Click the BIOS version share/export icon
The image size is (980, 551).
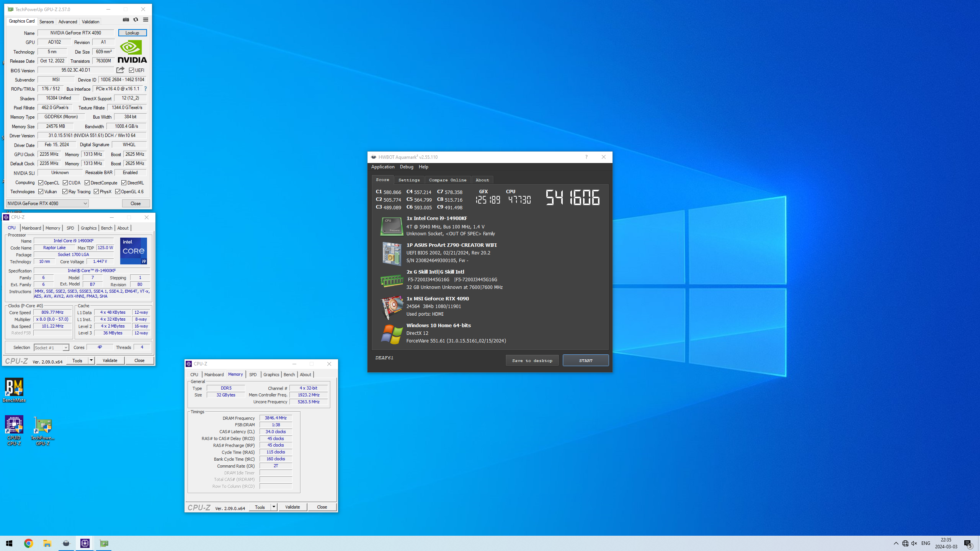(120, 70)
